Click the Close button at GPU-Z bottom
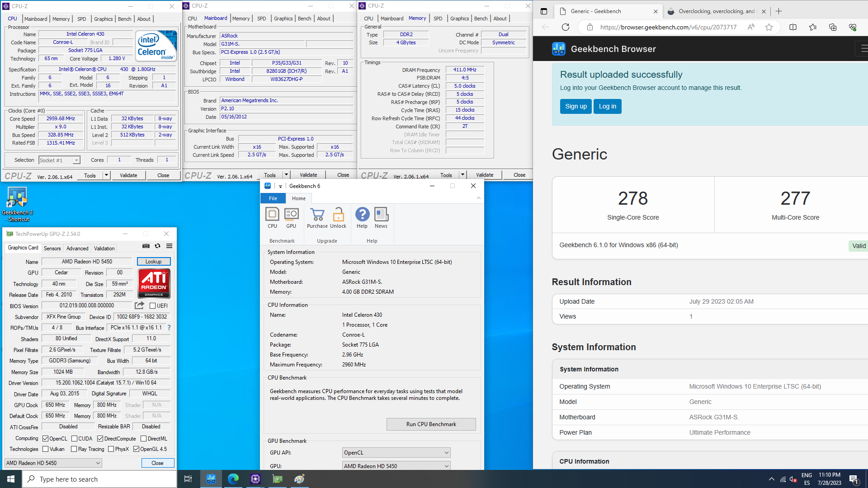The height and width of the screenshot is (488, 868). coord(157,463)
